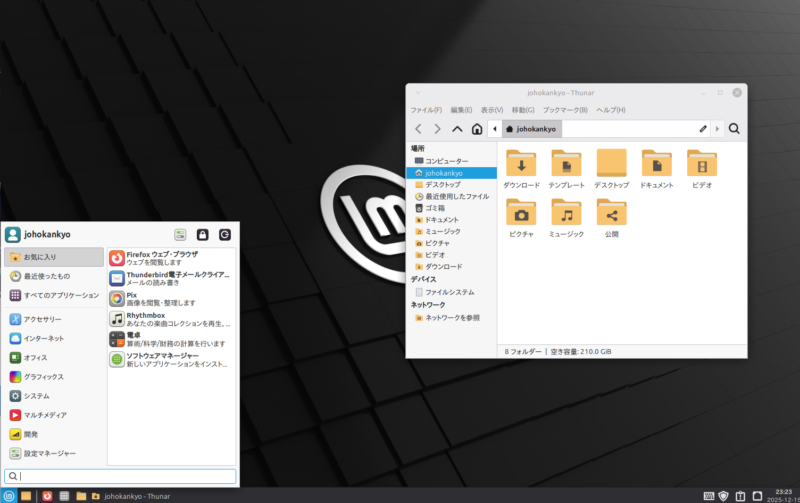
Task: Click the shield icon in system tray
Action: pyautogui.click(x=724, y=495)
